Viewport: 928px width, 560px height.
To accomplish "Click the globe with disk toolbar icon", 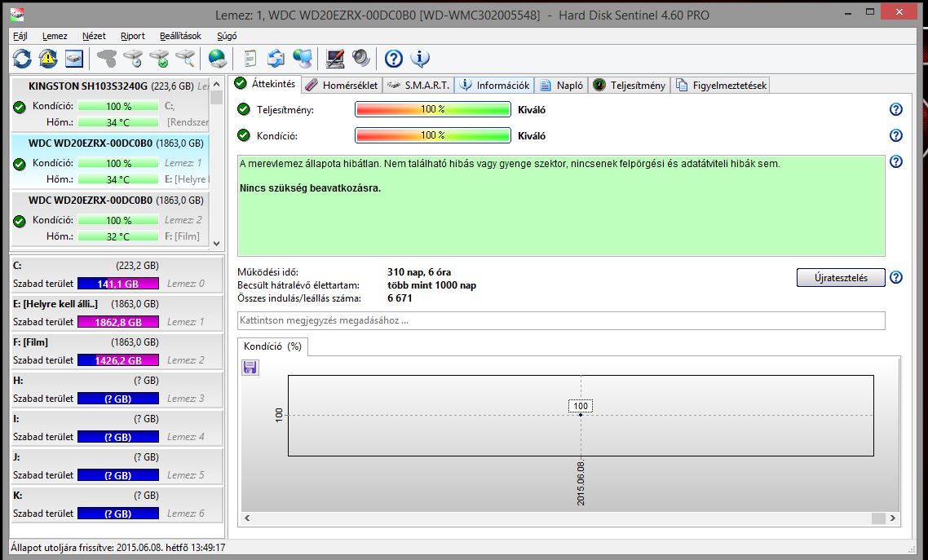I will click(x=217, y=59).
